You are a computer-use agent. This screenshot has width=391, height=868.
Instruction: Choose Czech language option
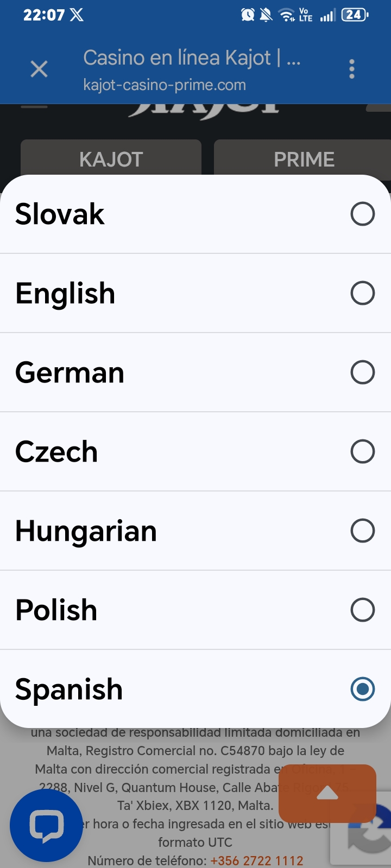pos(195,451)
